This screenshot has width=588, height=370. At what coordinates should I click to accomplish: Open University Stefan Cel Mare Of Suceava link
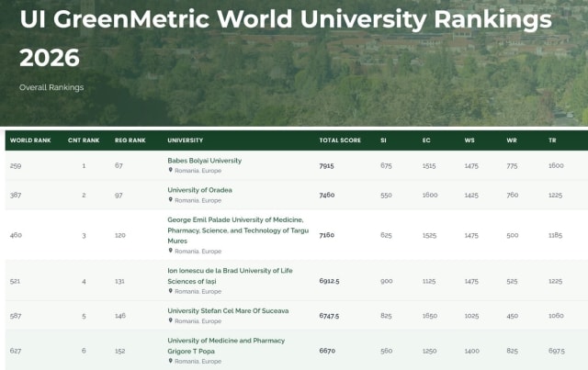click(228, 310)
